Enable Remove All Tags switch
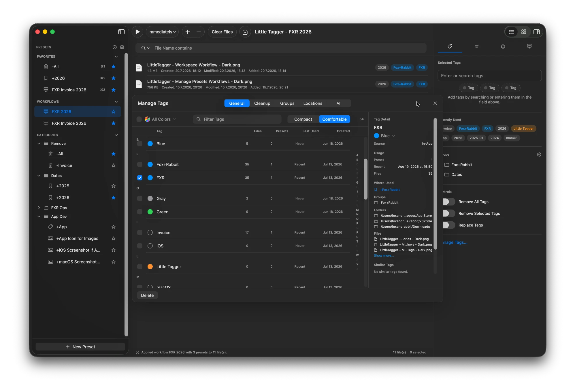The width and height of the screenshot is (575, 392). click(x=448, y=202)
